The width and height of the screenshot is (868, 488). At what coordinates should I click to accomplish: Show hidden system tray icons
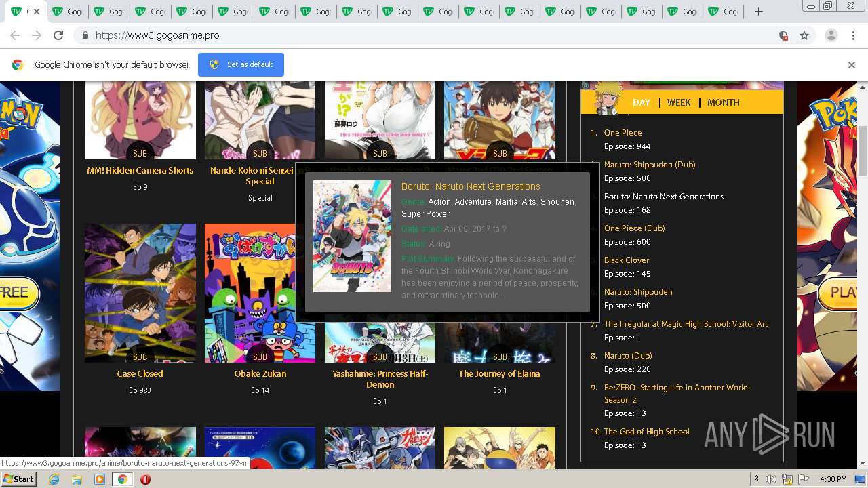[756, 479]
